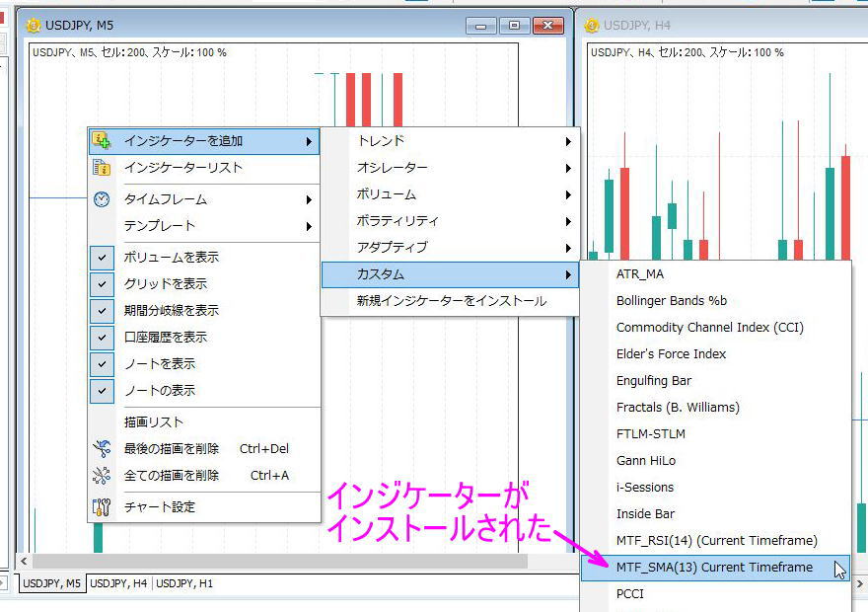Click the USDJPY M5 title bar icon
The height and width of the screenshot is (612, 868).
point(35,24)
